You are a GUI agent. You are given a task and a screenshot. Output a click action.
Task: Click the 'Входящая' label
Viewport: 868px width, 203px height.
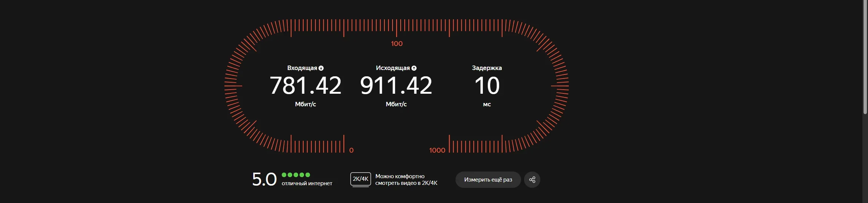(x=302, y=68)
